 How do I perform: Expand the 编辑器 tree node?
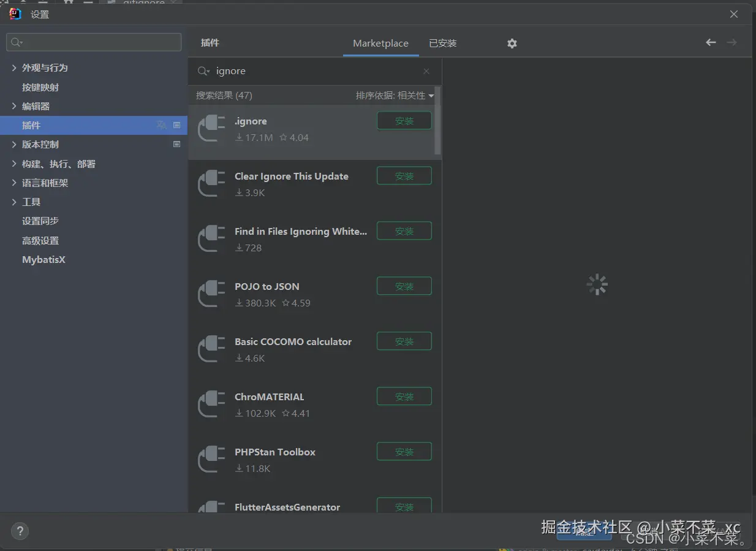tap(14, 106)
